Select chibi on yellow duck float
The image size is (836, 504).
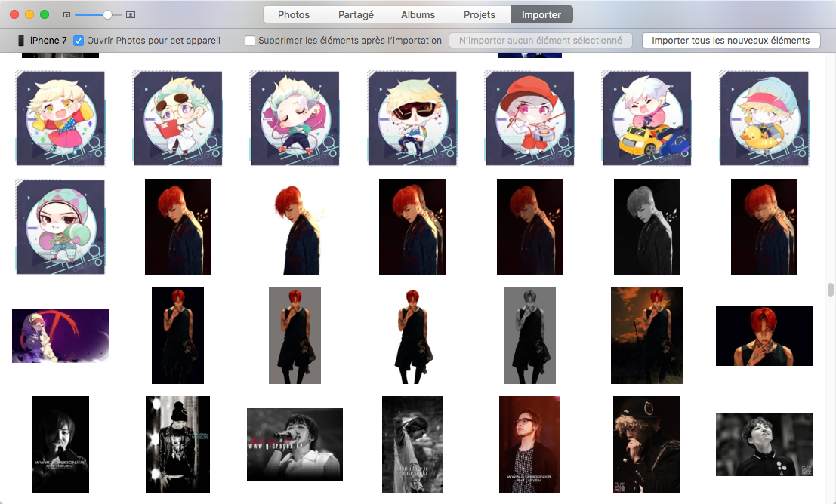click(x=764, y=118)
